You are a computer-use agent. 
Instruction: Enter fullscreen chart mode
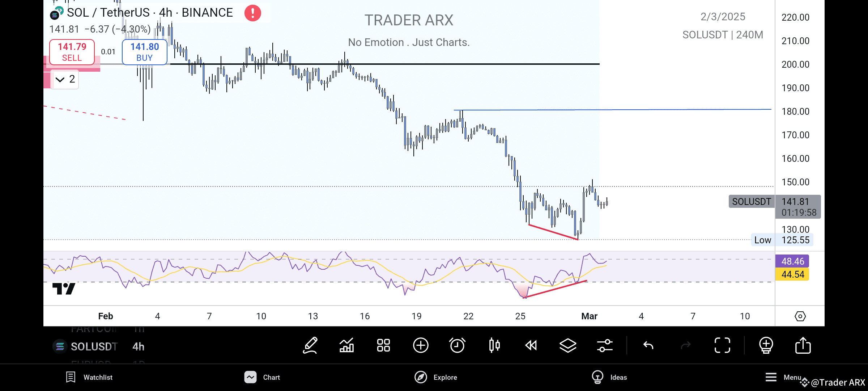click(722, 345)
